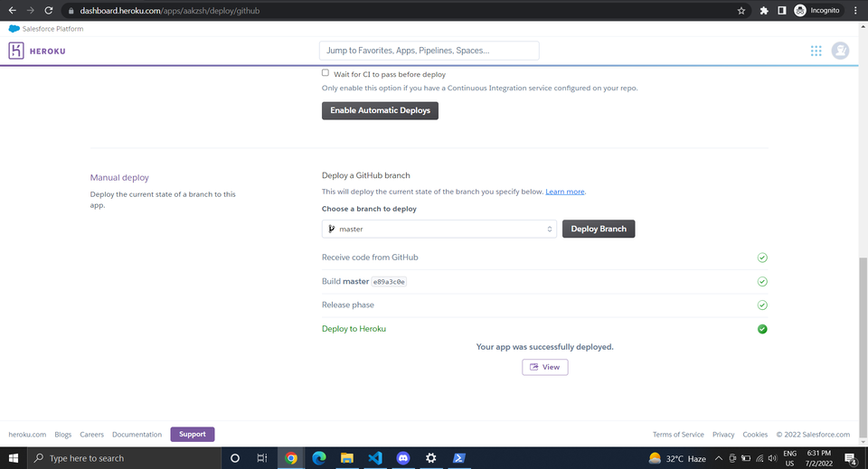Focus the Jump to Favorites search field
This screenshot has width=868, height=469.
pos(429,51)
